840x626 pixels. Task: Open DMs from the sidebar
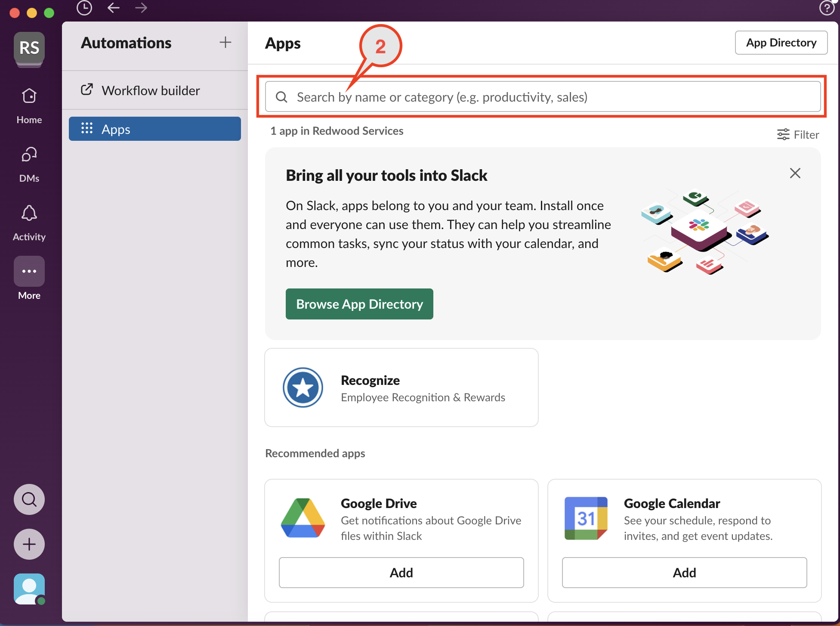click(x=29, y=164)
